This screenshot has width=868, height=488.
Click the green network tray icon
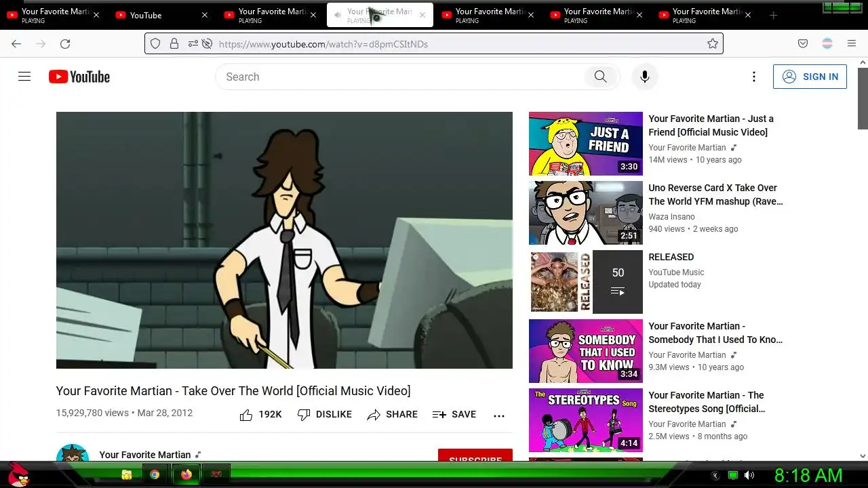click(x=732, y=475)
